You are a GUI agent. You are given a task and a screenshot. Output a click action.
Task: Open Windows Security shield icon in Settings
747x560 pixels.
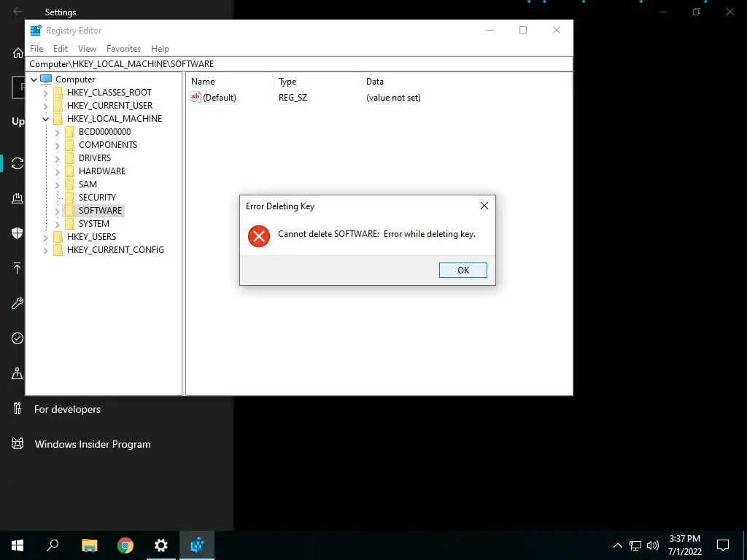(18, 233)
